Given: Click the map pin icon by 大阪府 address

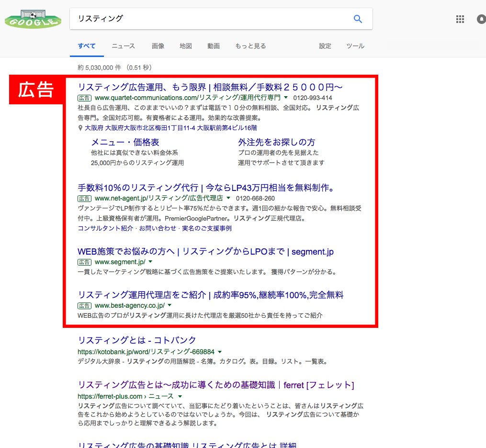Looking at the screenshot, I should (x=80, y=128).
